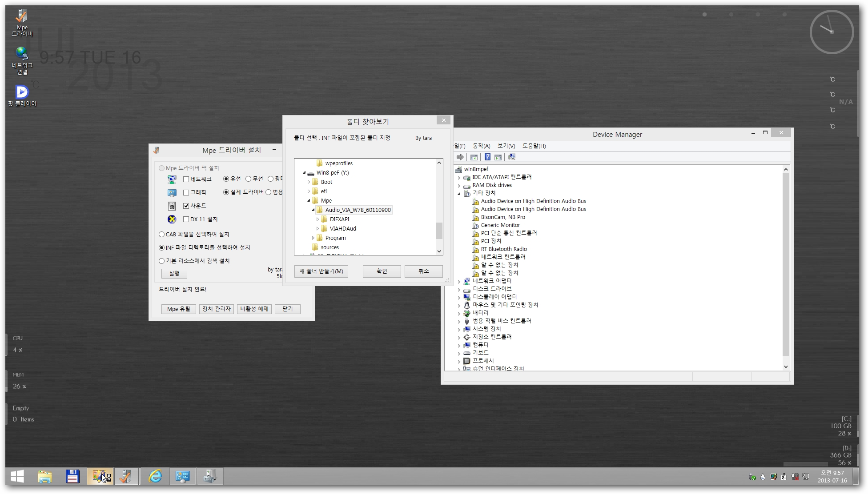Check the 네트워크 checkbox
Image resolution: width=868 pixels, height=494 pixels.
coord(186,179)
